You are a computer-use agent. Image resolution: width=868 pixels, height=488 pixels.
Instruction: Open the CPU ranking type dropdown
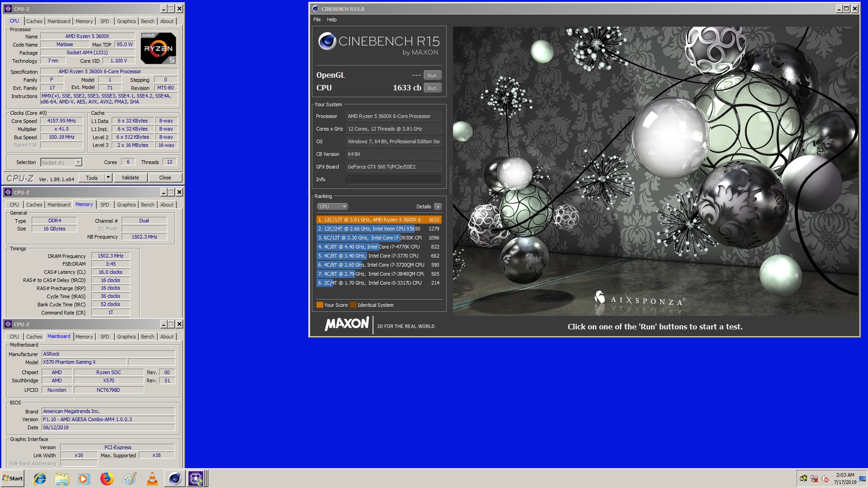tap(332, 206)
